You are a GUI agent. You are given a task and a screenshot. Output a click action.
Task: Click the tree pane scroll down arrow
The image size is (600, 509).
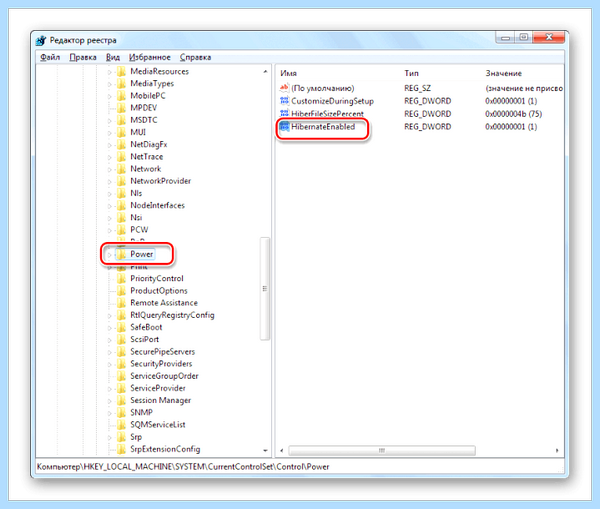(x=265, y=450)
